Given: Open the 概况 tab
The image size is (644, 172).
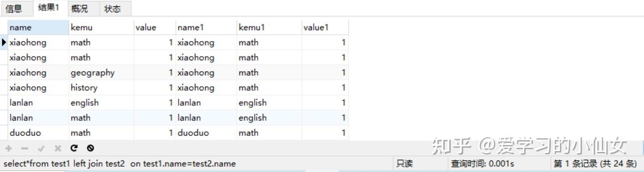Looking at the screenshot, I should click(x=80, y=9).
